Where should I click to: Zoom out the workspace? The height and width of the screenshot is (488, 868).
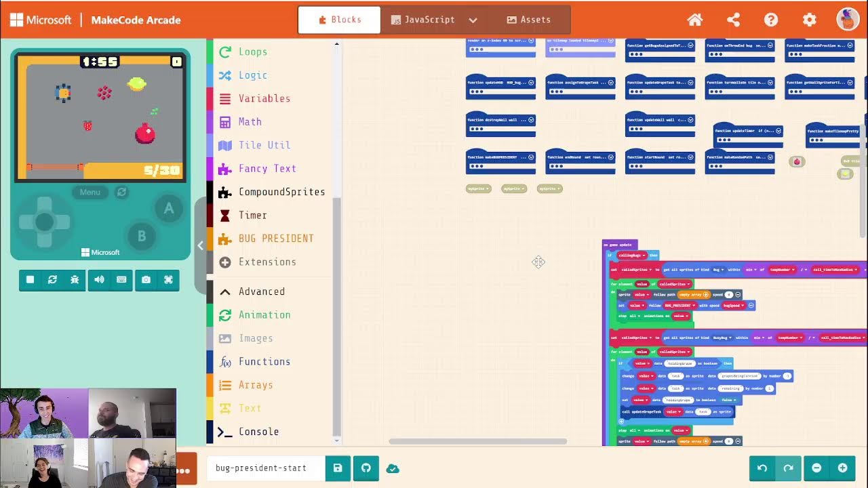tap(816, 468)
